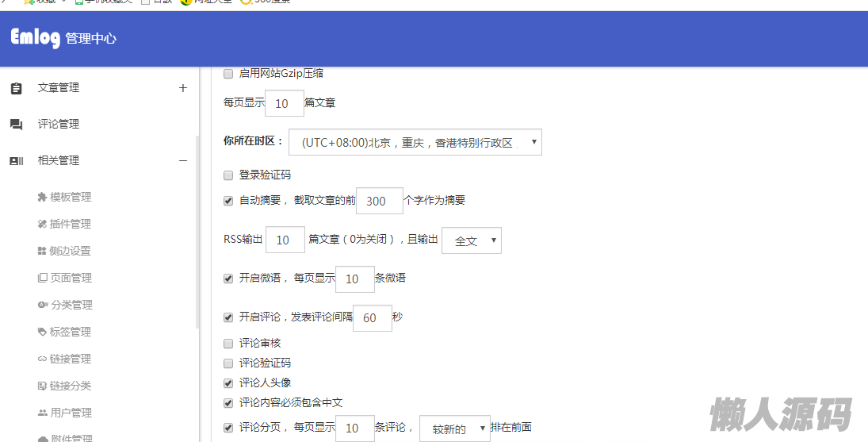Enable the 启用网站Gzip压缩 checkbox

(x=228, y=74)
